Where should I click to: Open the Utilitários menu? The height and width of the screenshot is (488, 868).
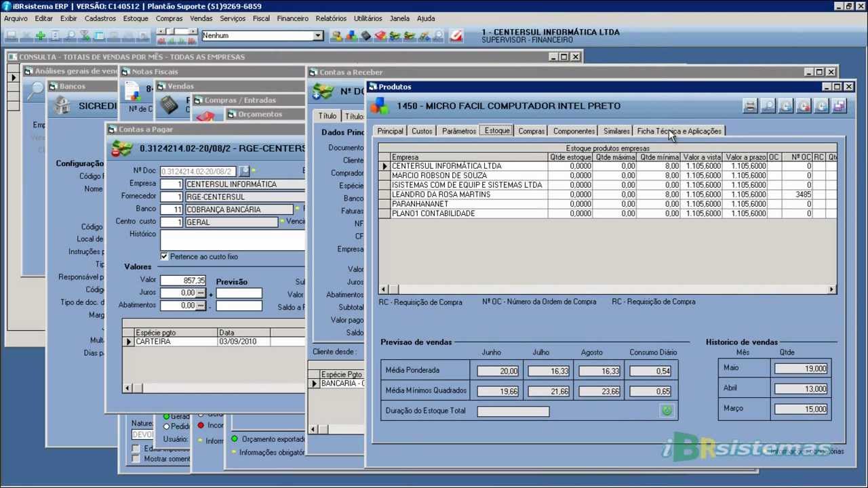(368, 18)
